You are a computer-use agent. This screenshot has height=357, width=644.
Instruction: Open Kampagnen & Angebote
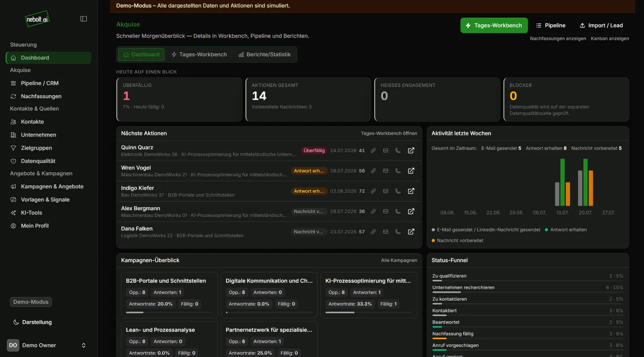point(48,187)
